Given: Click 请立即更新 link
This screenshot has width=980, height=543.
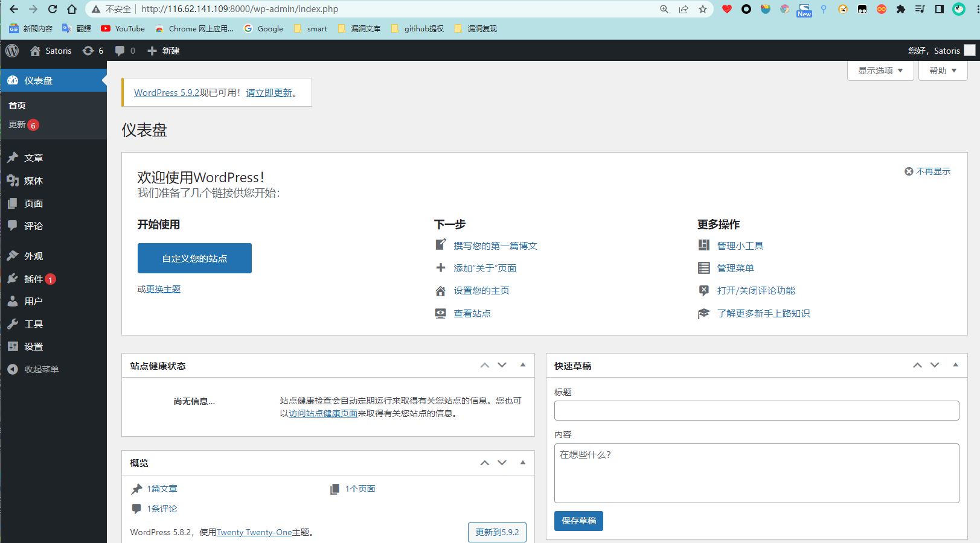Looking at the screenshot, I should (x=269, y=92).
